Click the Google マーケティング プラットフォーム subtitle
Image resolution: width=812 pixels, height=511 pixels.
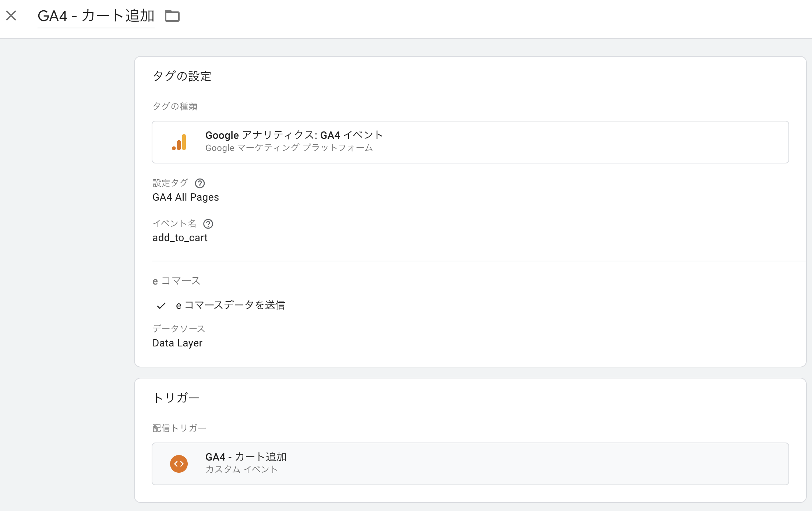[289, 148]
